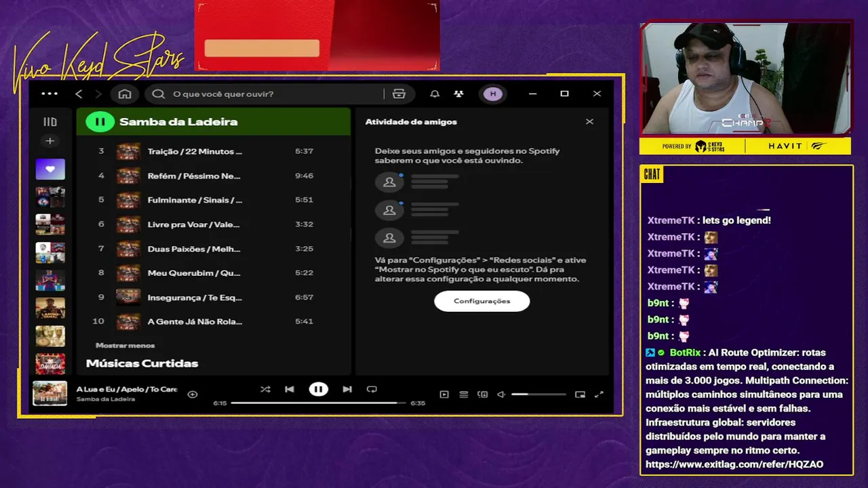868x488 pixels.
Task: Pause the song in the player bar
Action: (318, 390)
